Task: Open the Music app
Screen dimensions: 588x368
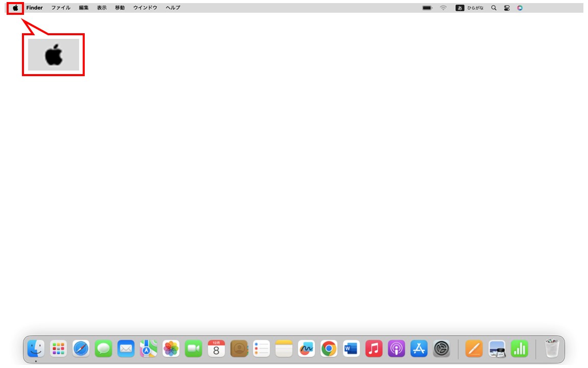Action: [373, 349]
